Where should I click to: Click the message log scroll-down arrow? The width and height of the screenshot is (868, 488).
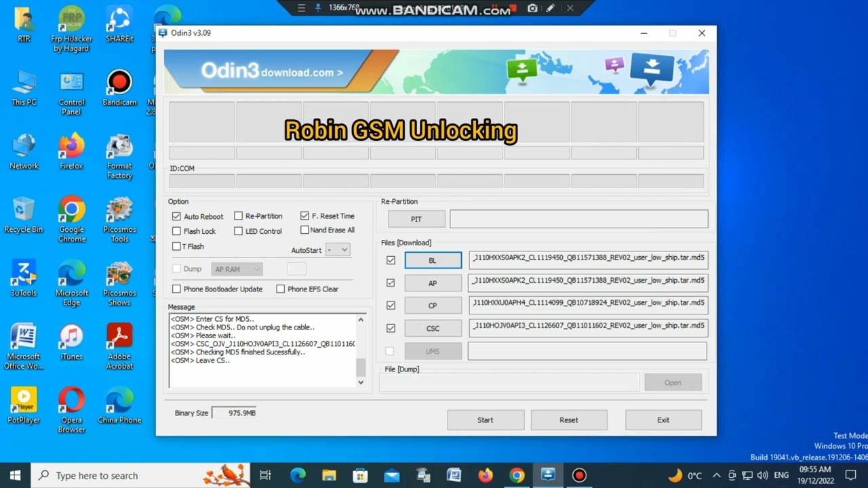point(361,382)
